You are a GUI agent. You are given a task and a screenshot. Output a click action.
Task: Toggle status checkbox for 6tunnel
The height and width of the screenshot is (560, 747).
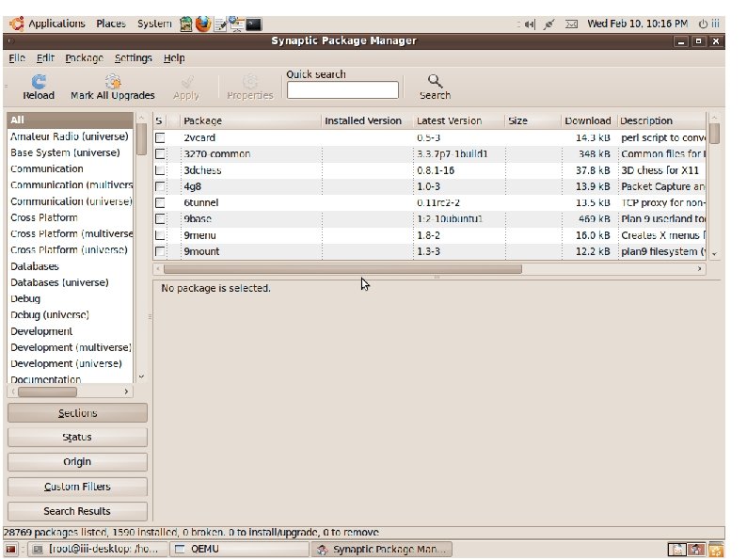coord(160,202)
